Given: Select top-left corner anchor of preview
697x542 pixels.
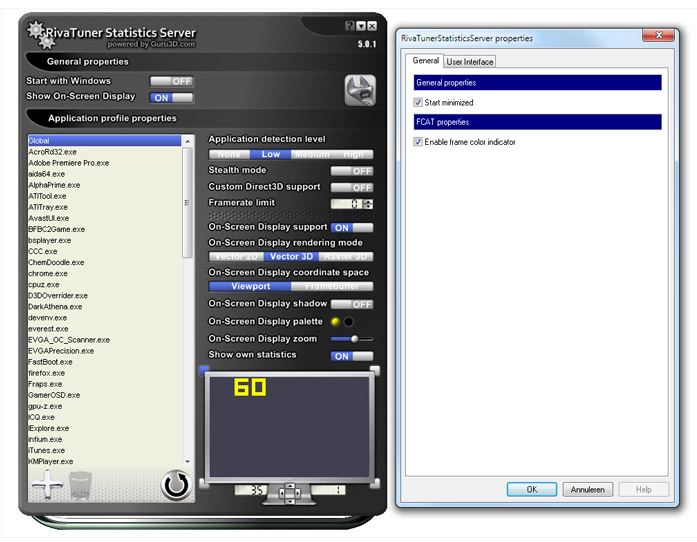Looking at the screenshot, I should point(204,370).
